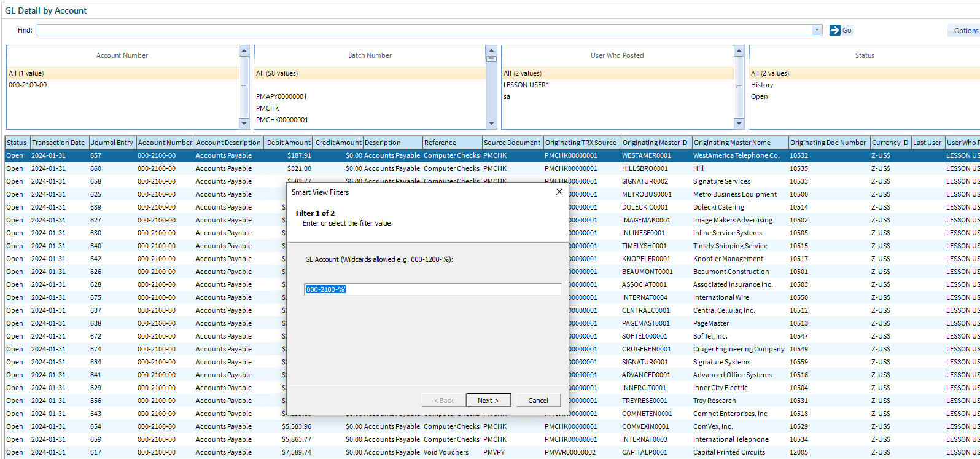Move the User Who Posted list down one line
Image resolution: width=980 pixels, height=459 pixels.
pyautogui.click(x=739, y=124)
